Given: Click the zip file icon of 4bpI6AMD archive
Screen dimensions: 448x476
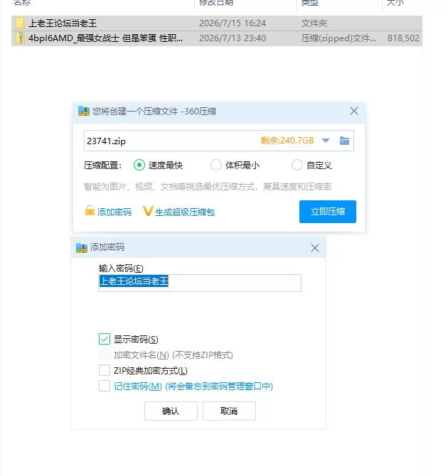Looking at the screenshot, I should pos(20,38).
